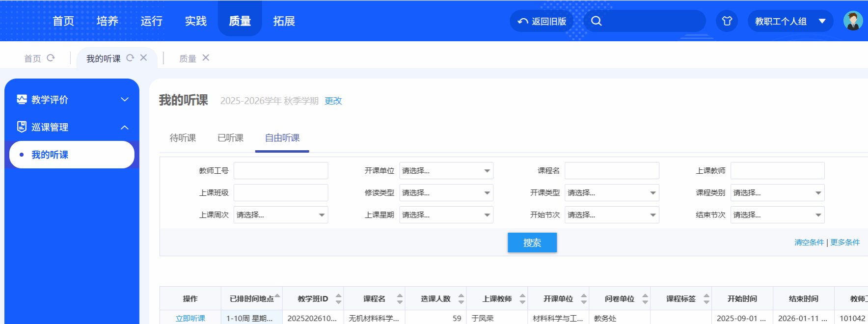Open the 开课单位 dropdown
Image resolution: width=868 pixels, height=324 pixels.
tap(446, 171)
